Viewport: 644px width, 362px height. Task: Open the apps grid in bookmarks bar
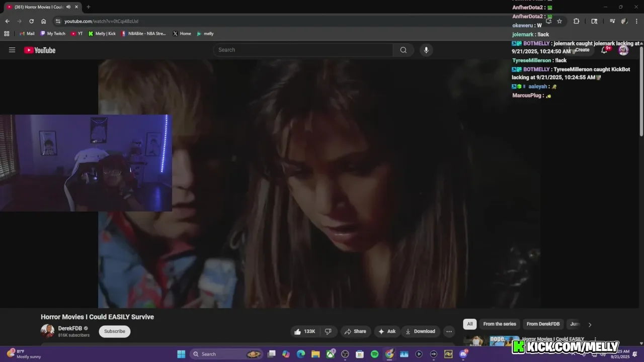coord(7,34)
